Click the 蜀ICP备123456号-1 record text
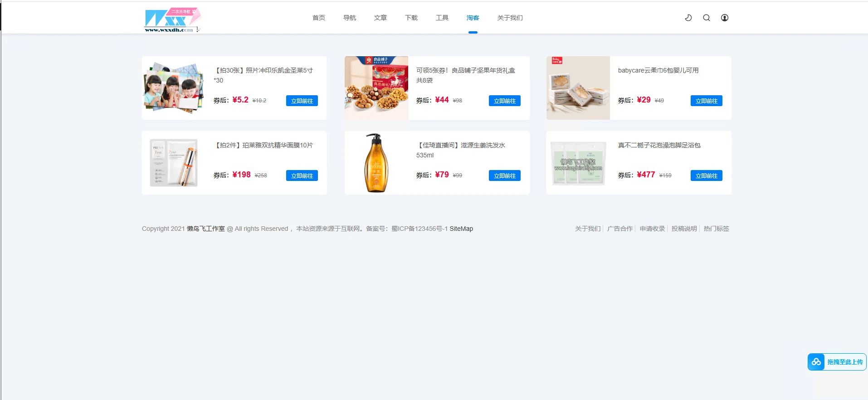The width and height of the screenshot is (868, 400). [419, 229]
